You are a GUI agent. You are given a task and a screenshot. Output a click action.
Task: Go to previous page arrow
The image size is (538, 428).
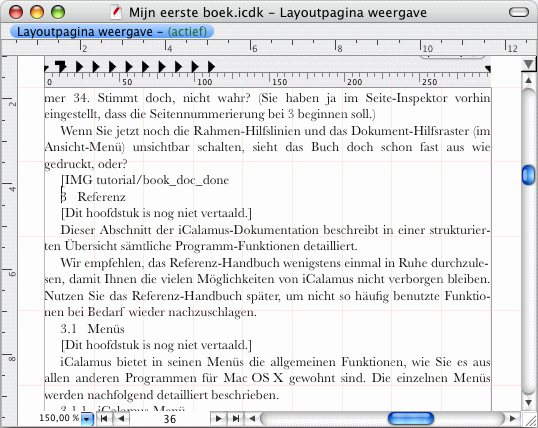coord(121,419)
